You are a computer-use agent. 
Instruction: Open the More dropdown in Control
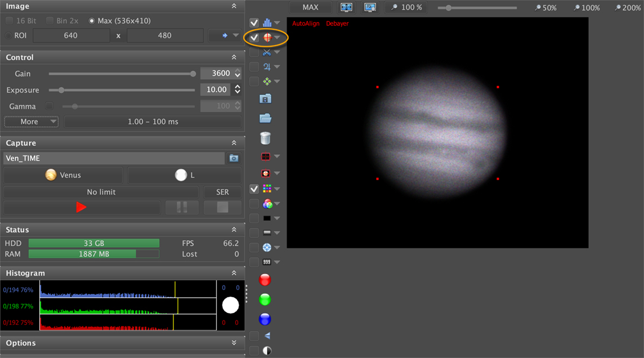(32, 122)
